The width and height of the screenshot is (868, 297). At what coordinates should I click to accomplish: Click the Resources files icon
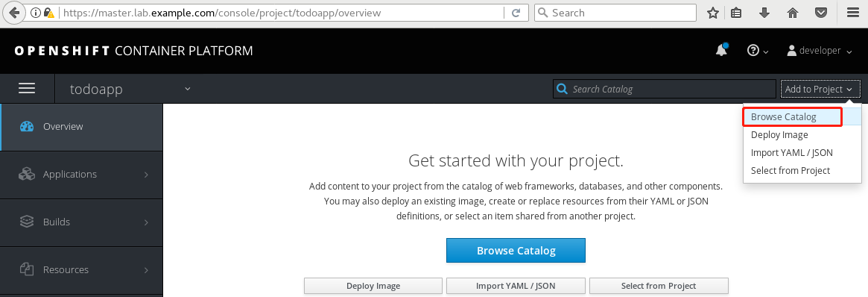click(x=27, y=269)
